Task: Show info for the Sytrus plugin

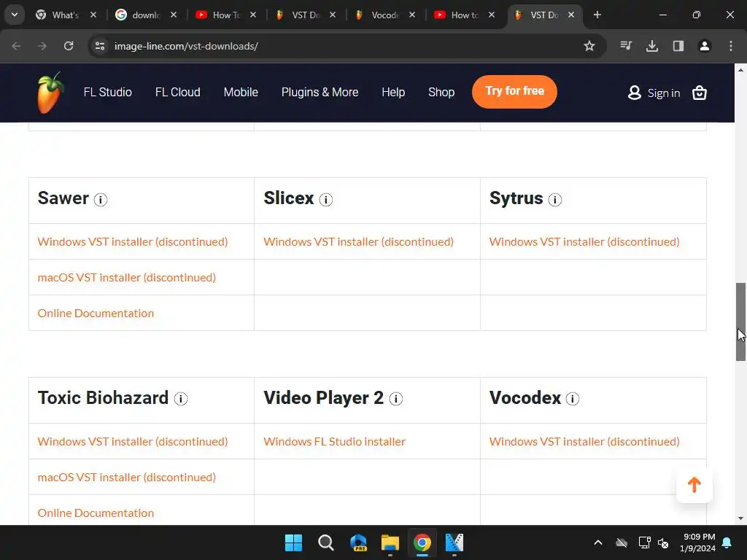Action: click(555, 200)
